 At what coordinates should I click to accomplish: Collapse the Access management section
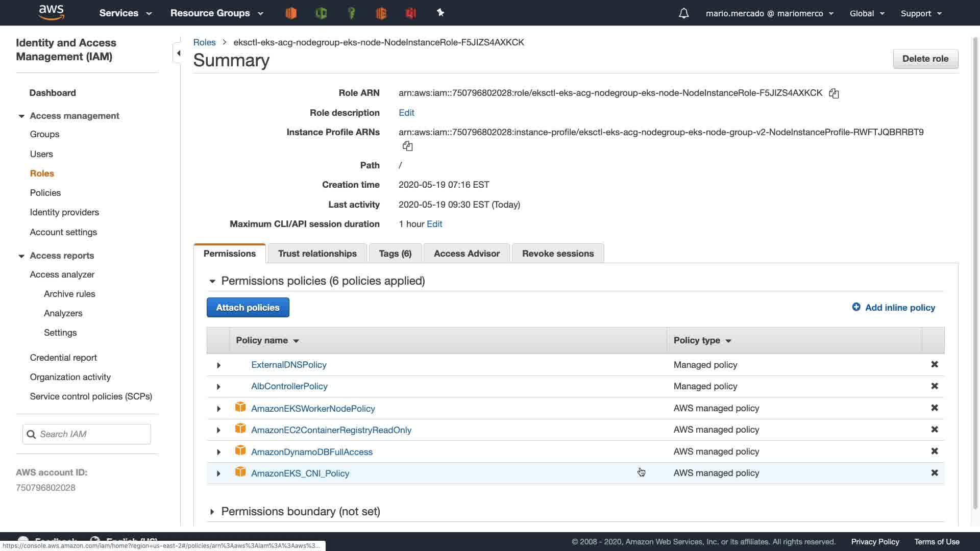click(x=21, y=116)
